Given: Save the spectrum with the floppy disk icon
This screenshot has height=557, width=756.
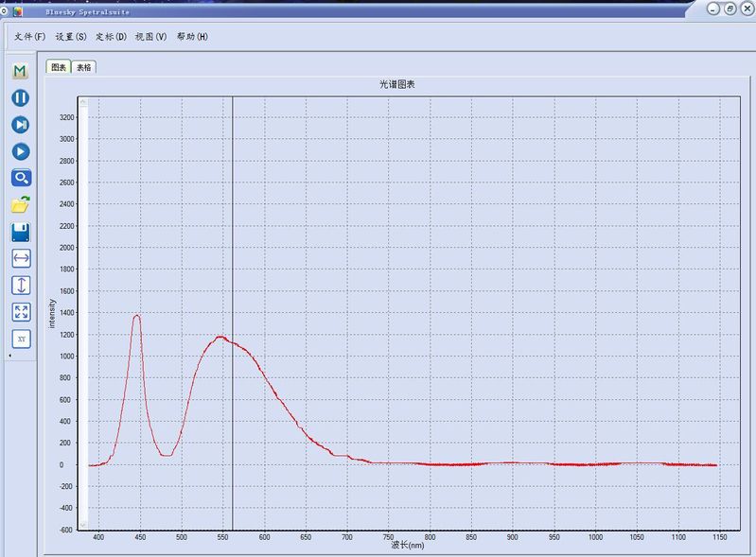Looking at the screenshot, I should [20, 232].
